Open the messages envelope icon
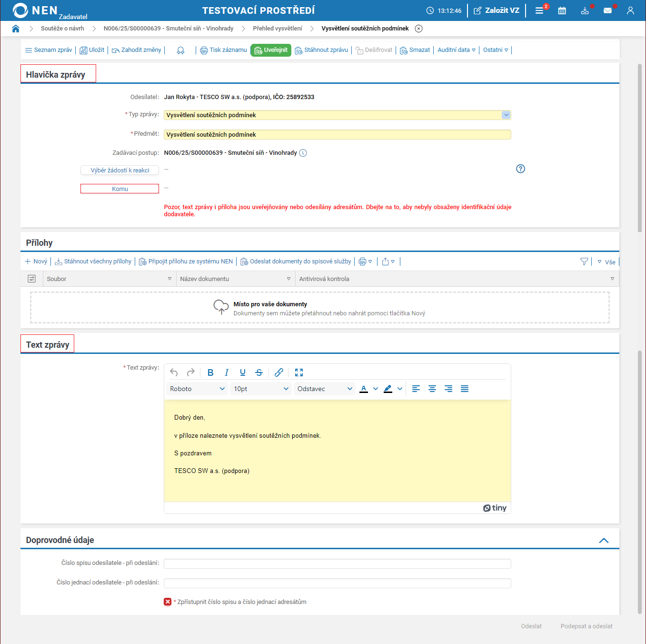This screenshot has height=644, width=646. (608, 10)
